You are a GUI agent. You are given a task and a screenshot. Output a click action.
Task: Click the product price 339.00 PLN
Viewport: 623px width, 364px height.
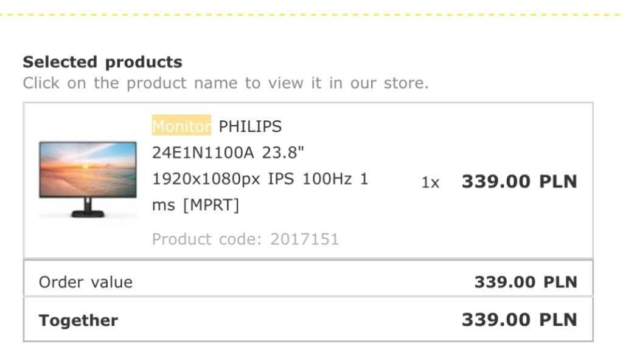520,182
